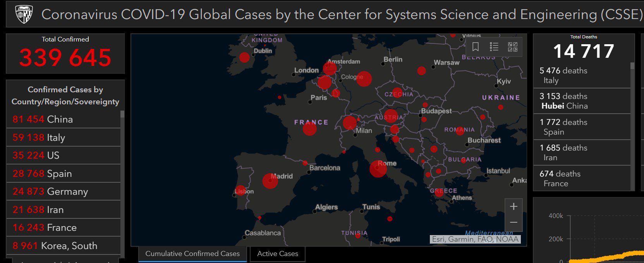Switch to Cumulative Confirmed Cases tab
The width and height of the screenshot is (644, 263).
click(192, 254)
